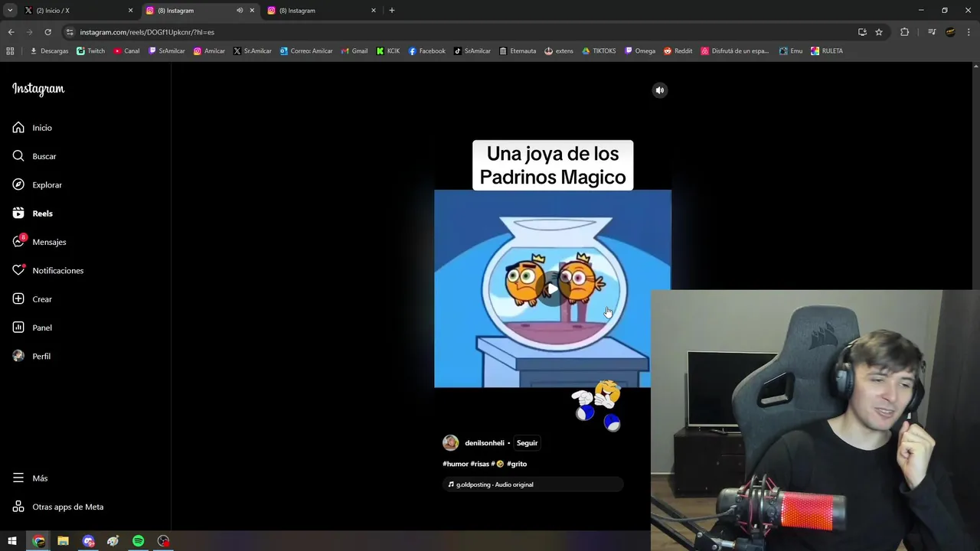Open RULETA bookmark
The image size is (980, 551).
coord(826,51)
